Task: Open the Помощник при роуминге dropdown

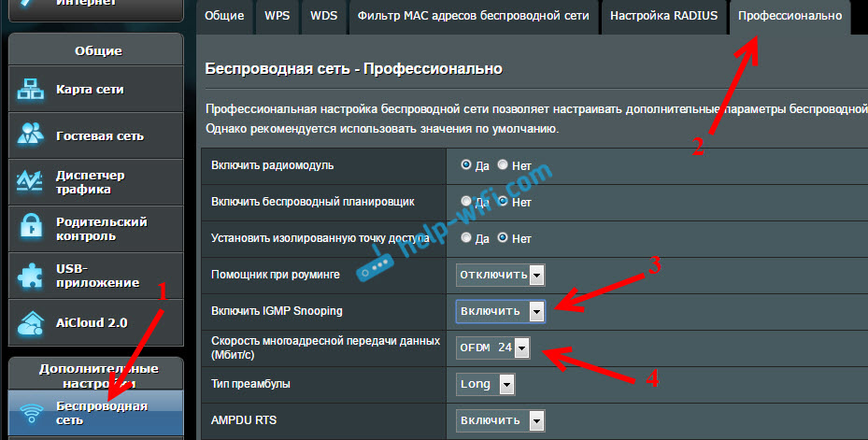Action: [x=500, y=275]
